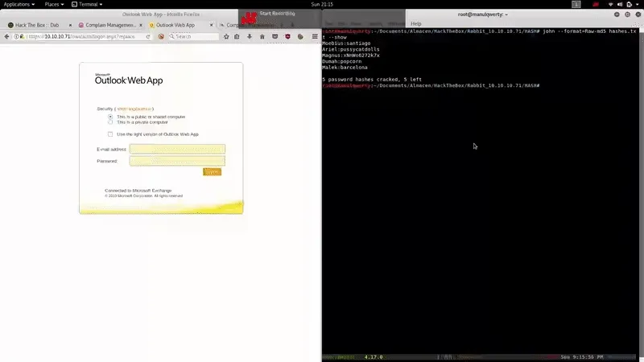The image size is (644, 362).
Task: Reload the page from the address bar
Action: [x=148, y=36]
